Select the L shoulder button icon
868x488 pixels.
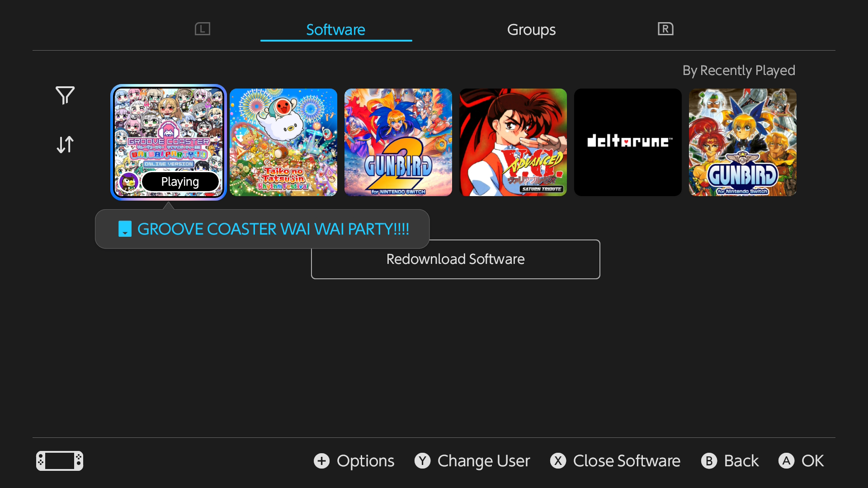pyautogui.click(x=203, y=29)
